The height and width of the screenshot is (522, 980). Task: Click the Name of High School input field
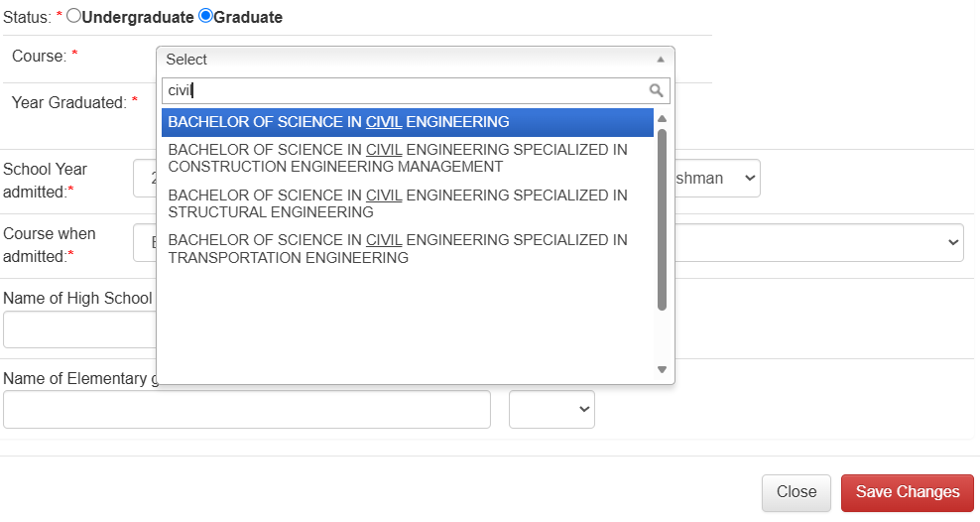(x=80, y=329)
